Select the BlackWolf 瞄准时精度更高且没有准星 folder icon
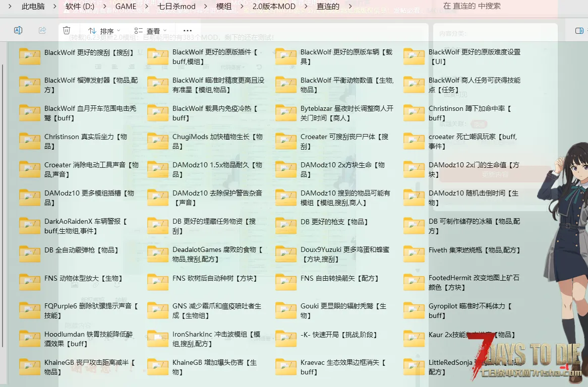Image resolution: width=588 pixels, height=387 pixels. (158, 85)
